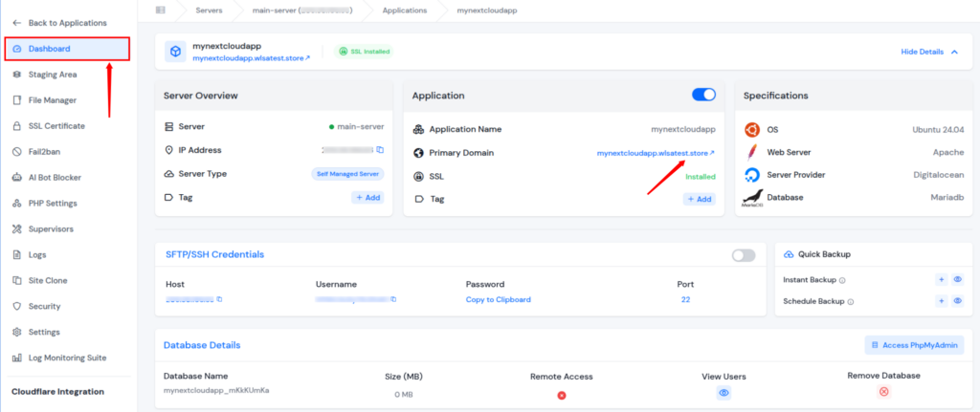Screen dimensions: 980x412
Task: Click the Fail2ban sidebar icon
Action: coord(17,152)
